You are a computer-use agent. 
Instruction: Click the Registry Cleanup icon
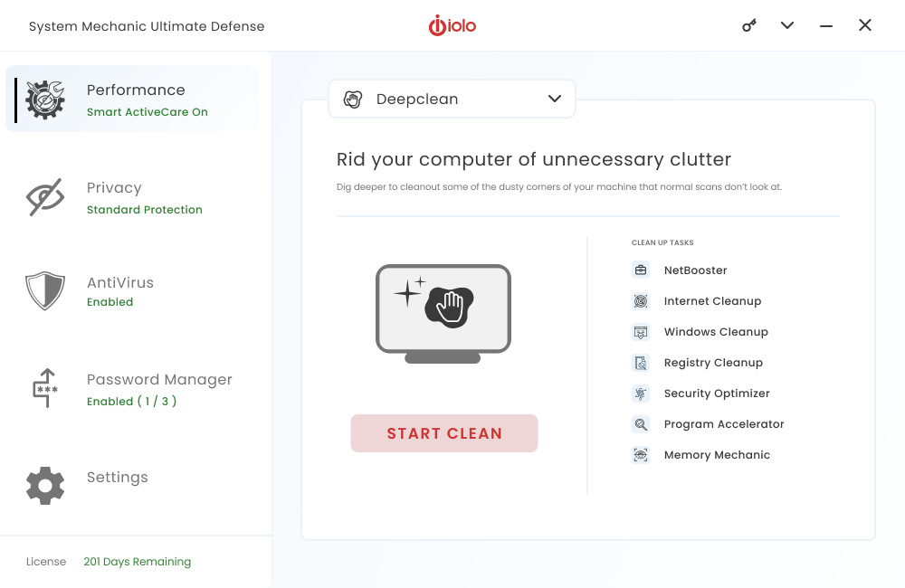pyautogui.click(x=641, y=363)
